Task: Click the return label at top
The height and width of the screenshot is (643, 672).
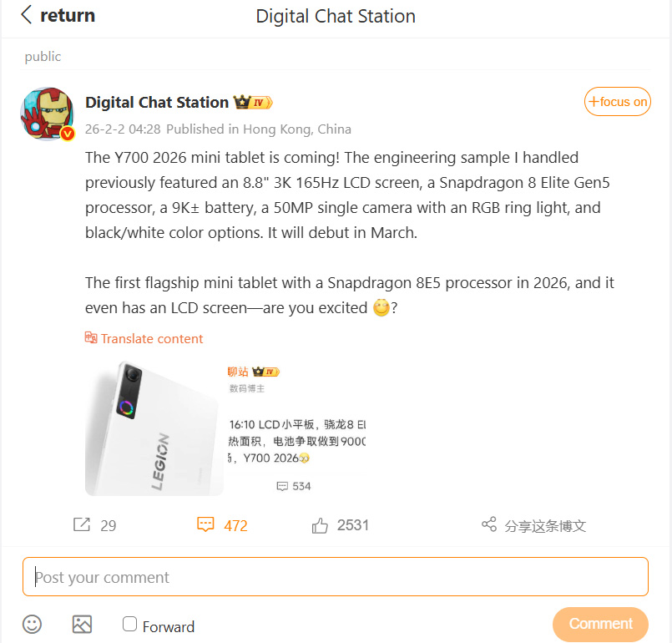Action: tap(68, 15)
